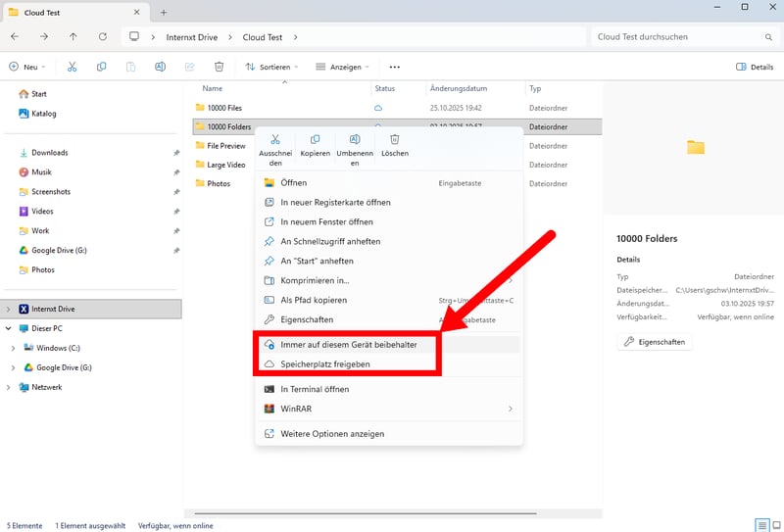
Task: Open the Neu dropdown button
Action: [x=28, y=67]
